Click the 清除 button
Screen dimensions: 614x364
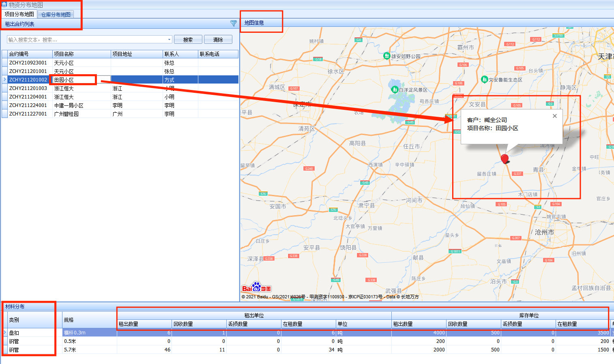(218, 40)
